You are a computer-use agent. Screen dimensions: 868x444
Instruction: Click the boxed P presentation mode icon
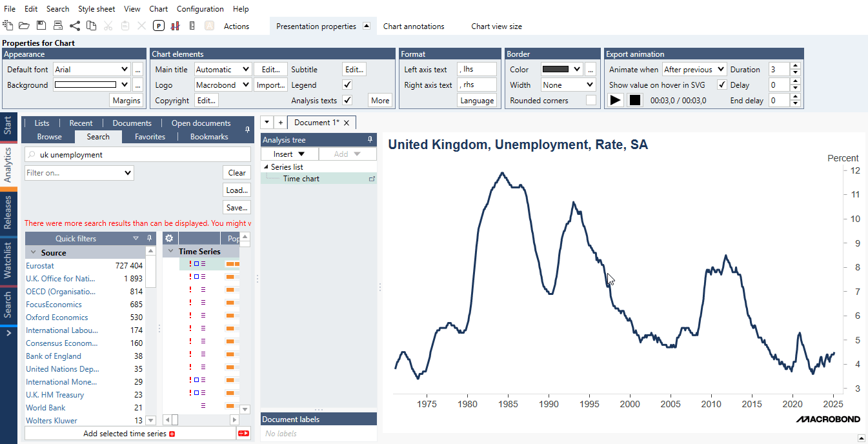click(159, 26)
